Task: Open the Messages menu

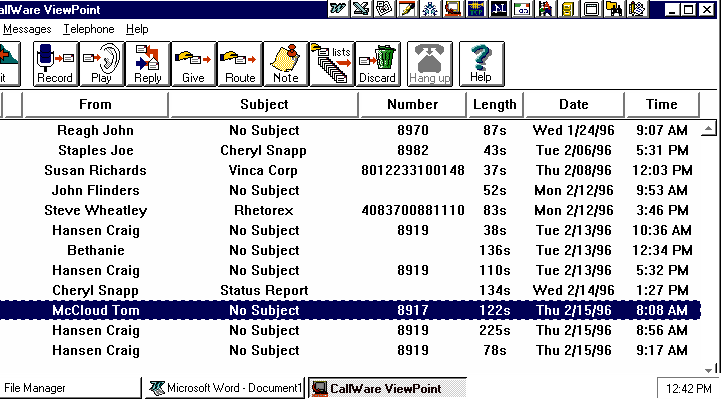Action: (x=27, y=29)
